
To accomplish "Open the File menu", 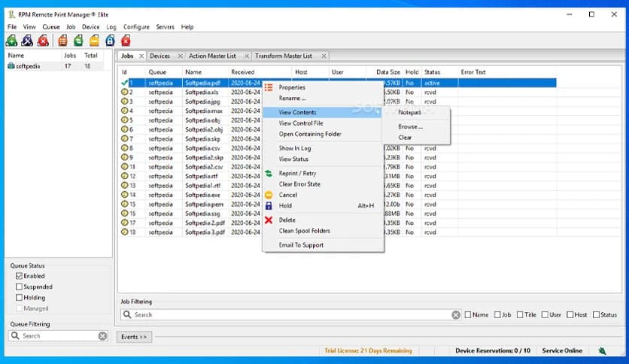I will 12,27.
